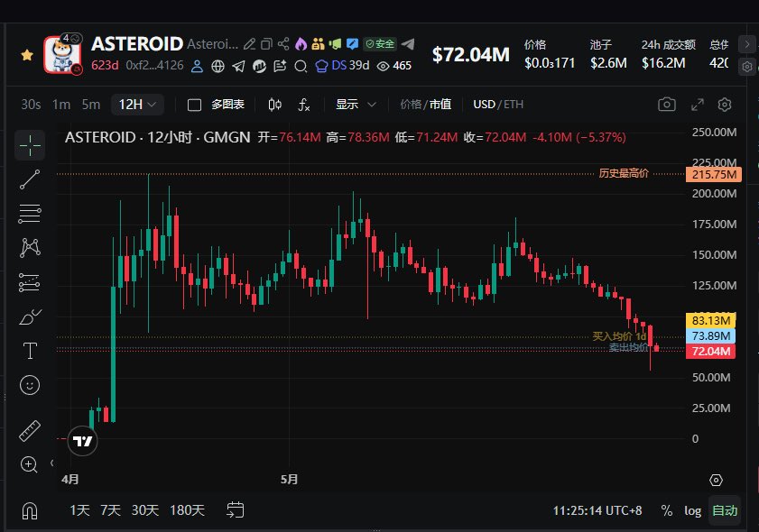Screen dimensions: 759x532
Task: Set the chart range to 1天
Action: pyautogui.click(x=79, y=510)
